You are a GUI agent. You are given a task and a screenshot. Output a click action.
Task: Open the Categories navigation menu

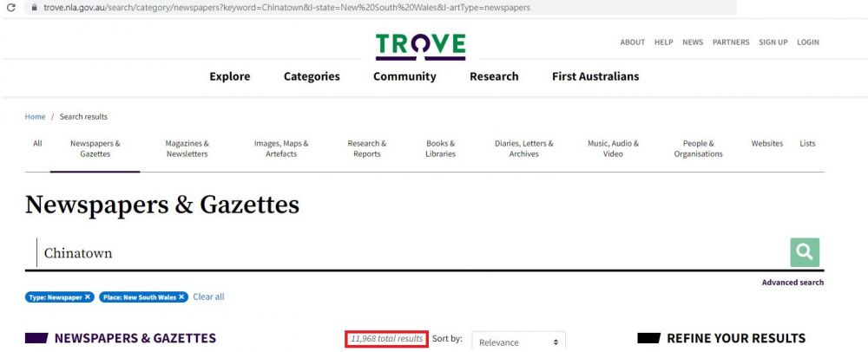tap(312, 76)
